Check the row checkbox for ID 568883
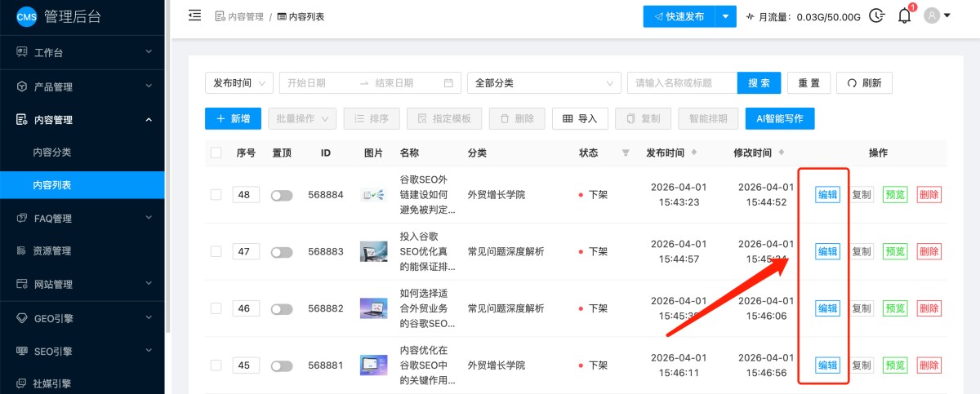Screen dimensions: 980x394 click(x=216, y=251)
